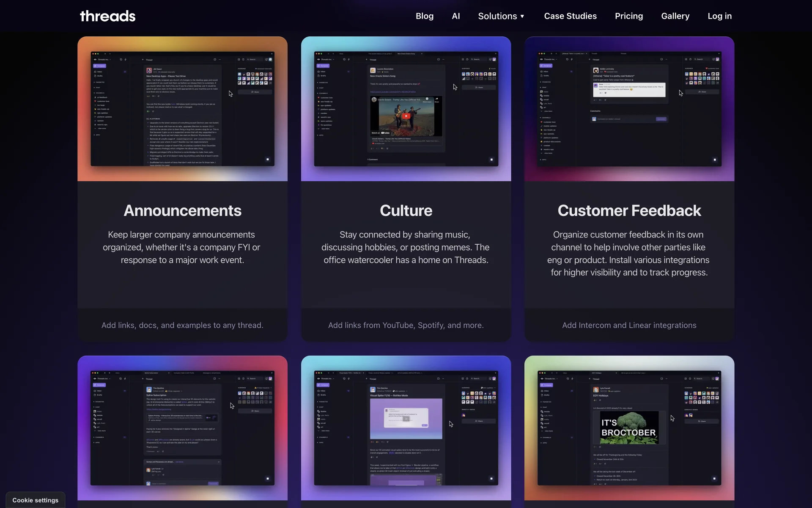Stop the Visual Spike preview video
Viewport: 812px width, 508px height.
(x=491, y=478)
